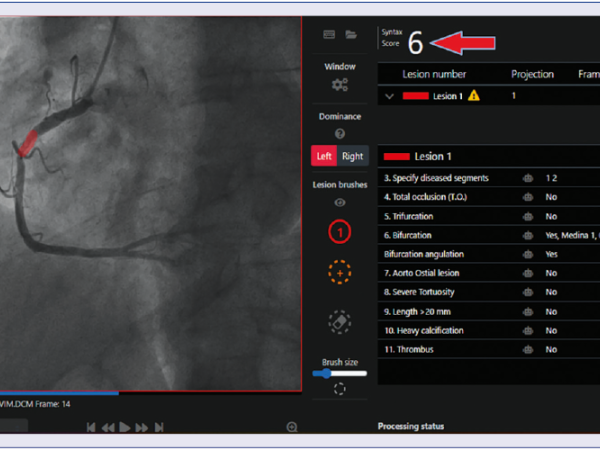Screen dimensions: 600x450
Task: Toggle lesion brushes visibility eye
Action: click(x=340, y=201)
